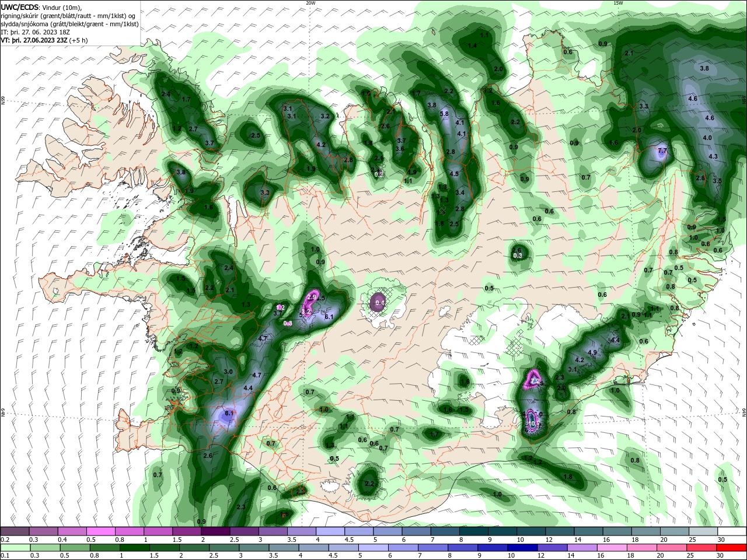747x560 pixels.
Task: Click the 7.7 precipitation value in northeast
Action: pyautogui.click(x=662, y=151)
